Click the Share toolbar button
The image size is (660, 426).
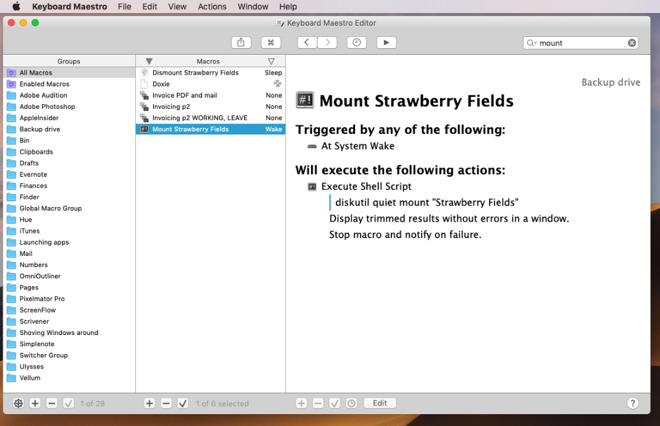coord(241,43)
